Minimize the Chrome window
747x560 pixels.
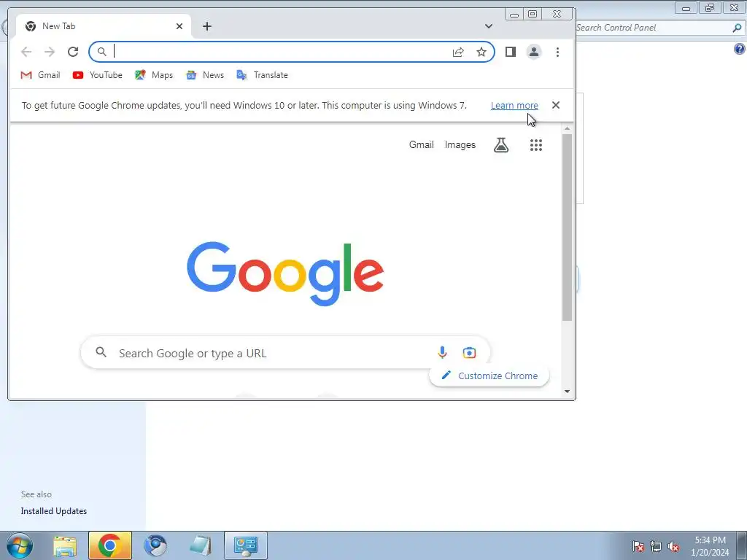point(514,15)
